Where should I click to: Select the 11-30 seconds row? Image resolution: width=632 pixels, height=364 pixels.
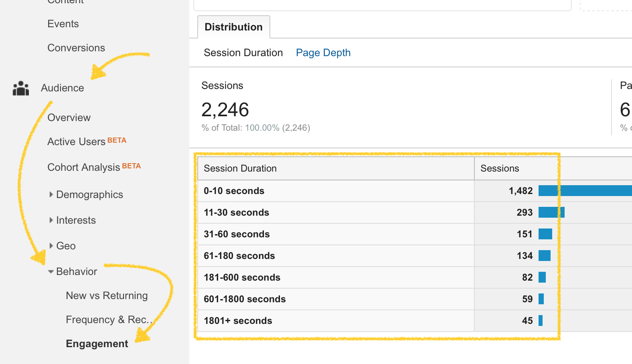(415, 212)
